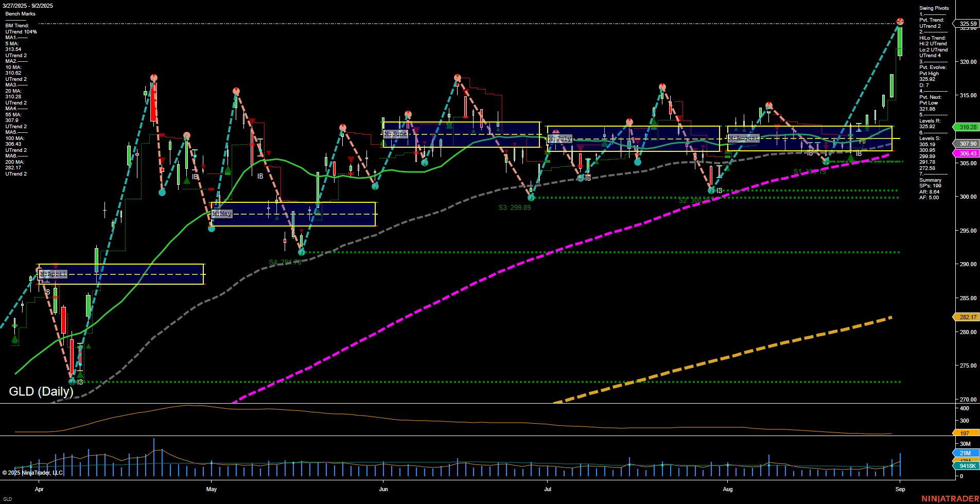Screen dimensions: 980x504
Task: Click the 9418K volume value marker
Action: (x=966, y=465)
